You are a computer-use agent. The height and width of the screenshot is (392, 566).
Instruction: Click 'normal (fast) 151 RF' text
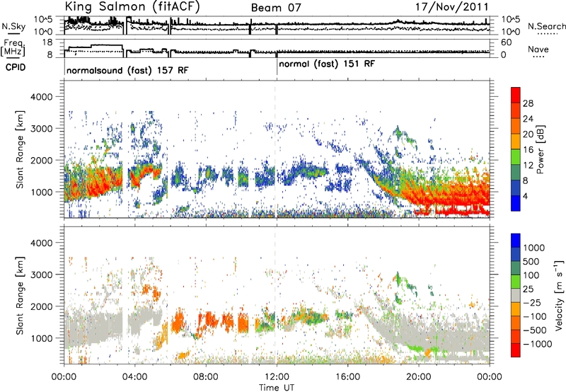point(327,64)
